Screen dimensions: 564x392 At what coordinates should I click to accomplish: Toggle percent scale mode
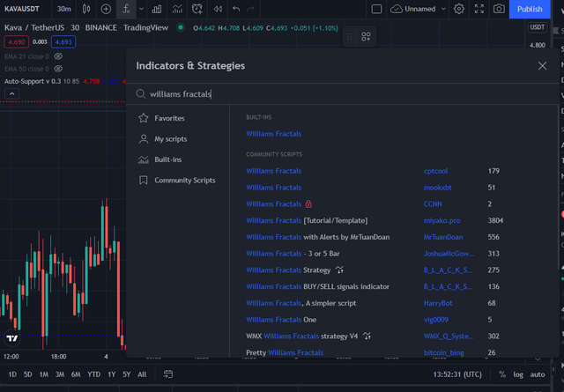[x=502, y=374]
